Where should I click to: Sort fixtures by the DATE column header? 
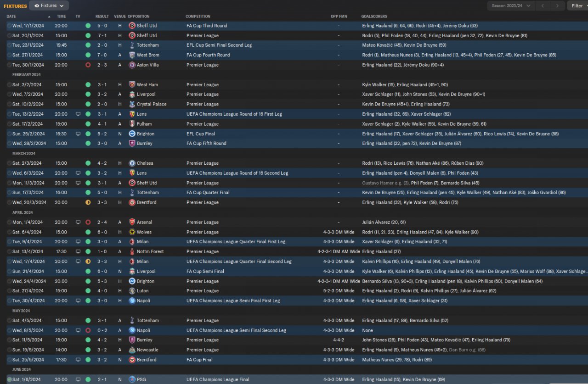tap(11, 17)
